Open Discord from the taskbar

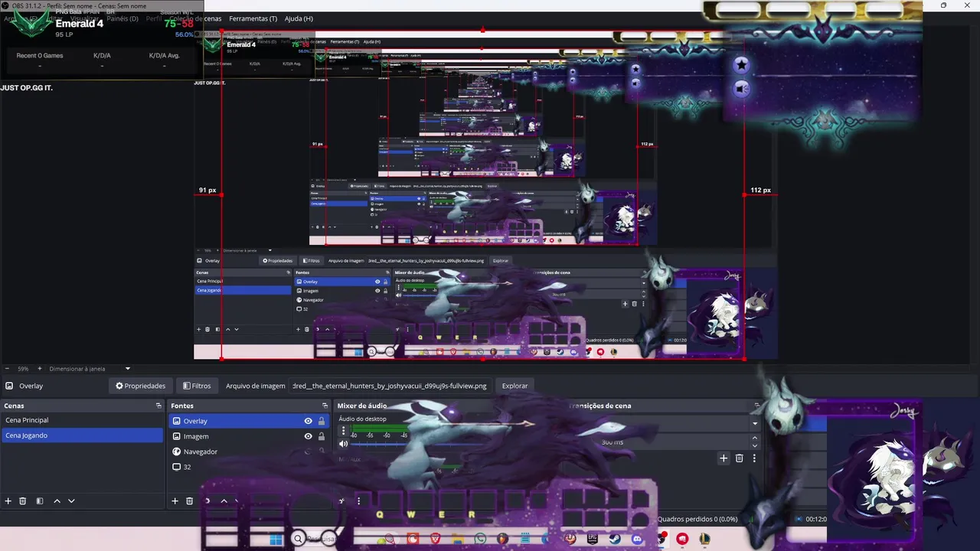tap(637, 539)
